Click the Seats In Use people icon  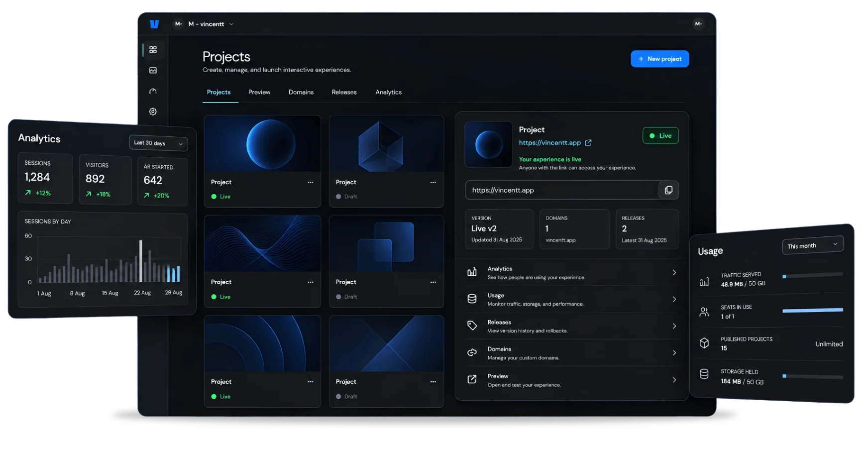(x=704, y=312)
